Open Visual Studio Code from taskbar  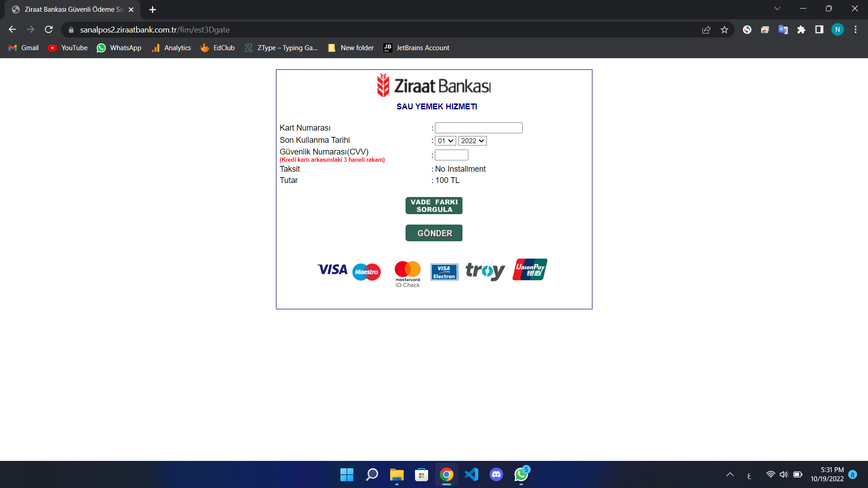[x=471, y=474]
